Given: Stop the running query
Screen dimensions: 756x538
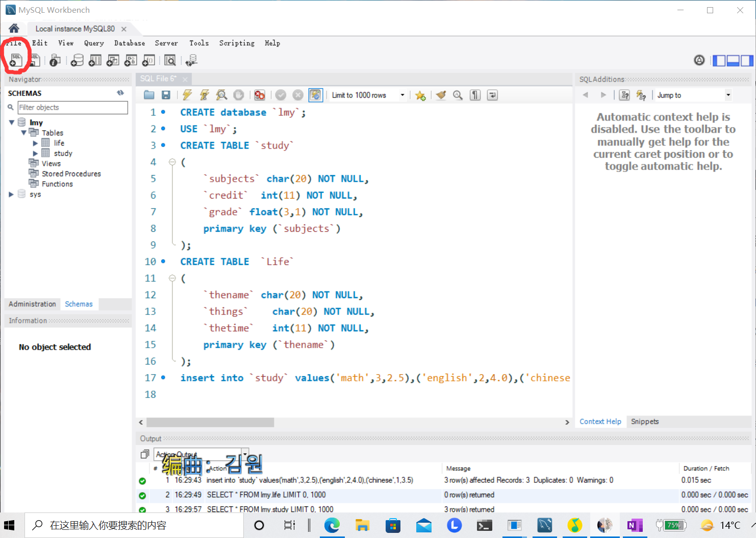Looking at the screenshot, I should [238, 95].
